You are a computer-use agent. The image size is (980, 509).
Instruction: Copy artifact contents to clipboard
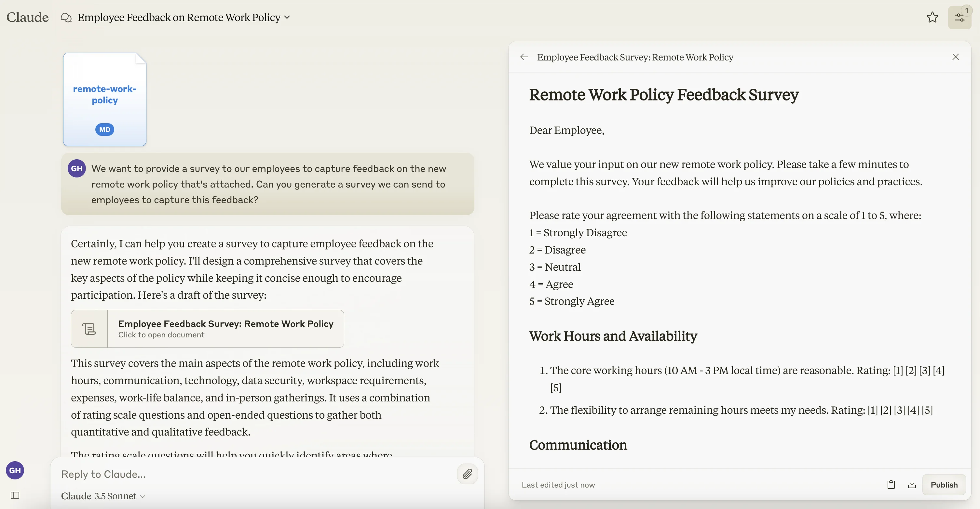(891, 484)
